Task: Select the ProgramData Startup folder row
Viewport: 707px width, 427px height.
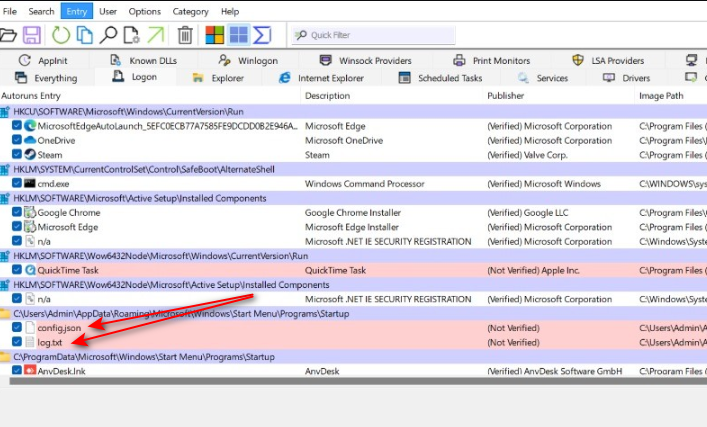Action: (354, 357)
